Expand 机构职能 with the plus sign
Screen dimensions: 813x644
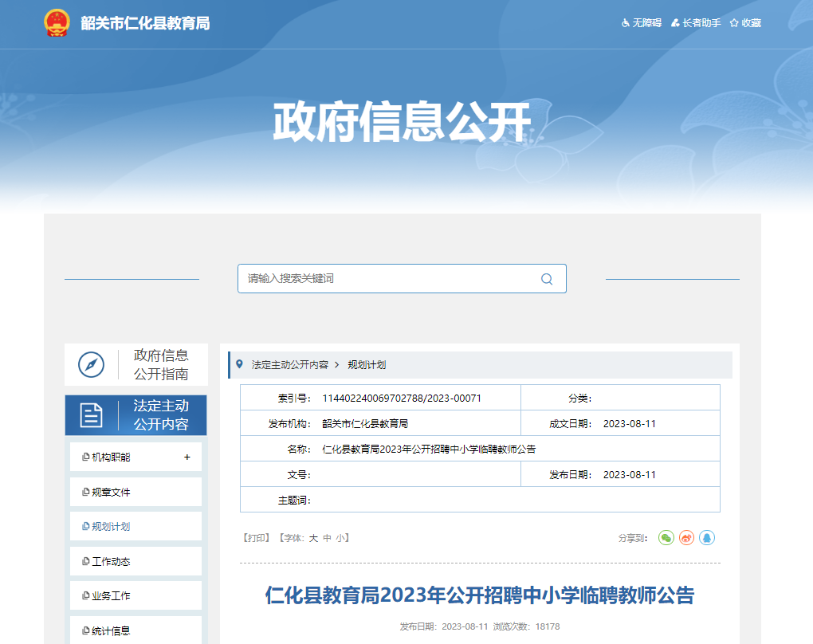tap(187, 457)
